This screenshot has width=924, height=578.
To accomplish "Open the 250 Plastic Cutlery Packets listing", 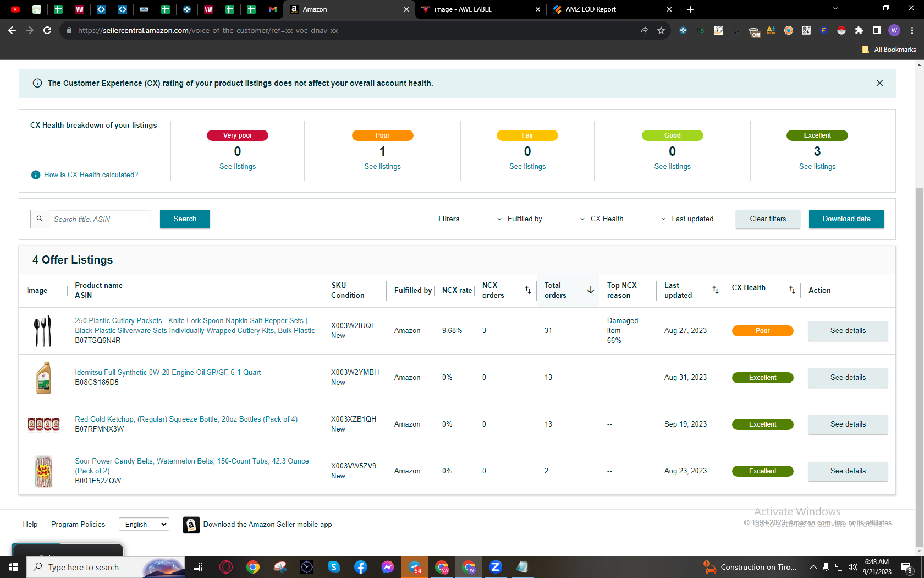I will click(195, 325).
